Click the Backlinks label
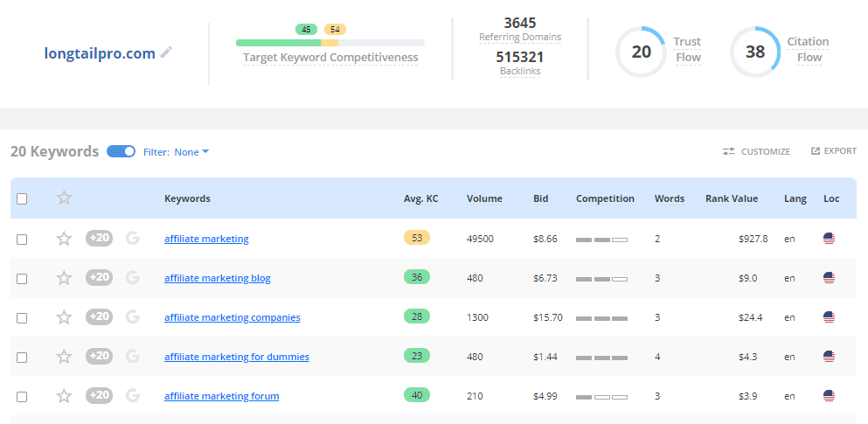This screenshot has height=424, width=868. 520,71
